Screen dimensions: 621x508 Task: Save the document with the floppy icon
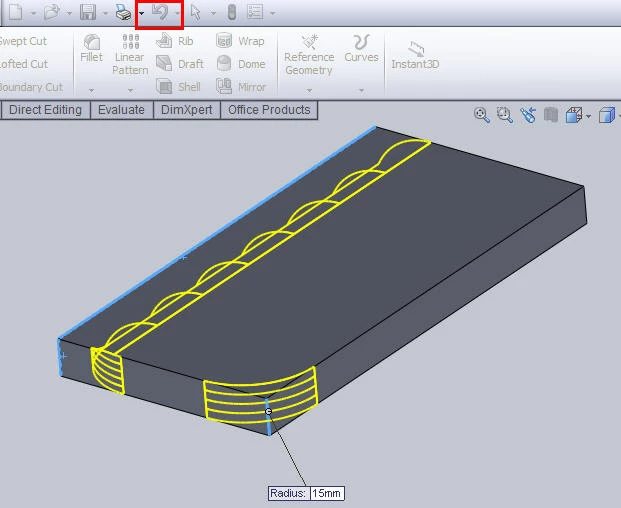88,12
